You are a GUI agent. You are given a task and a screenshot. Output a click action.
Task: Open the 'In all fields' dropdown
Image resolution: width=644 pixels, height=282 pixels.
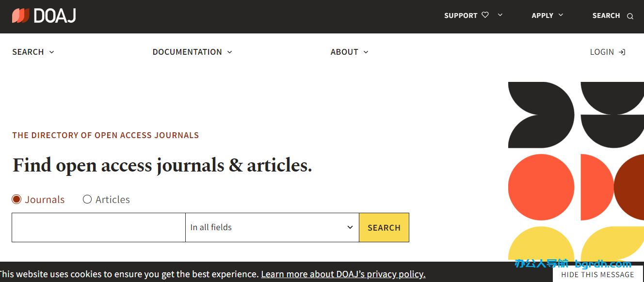272,227
